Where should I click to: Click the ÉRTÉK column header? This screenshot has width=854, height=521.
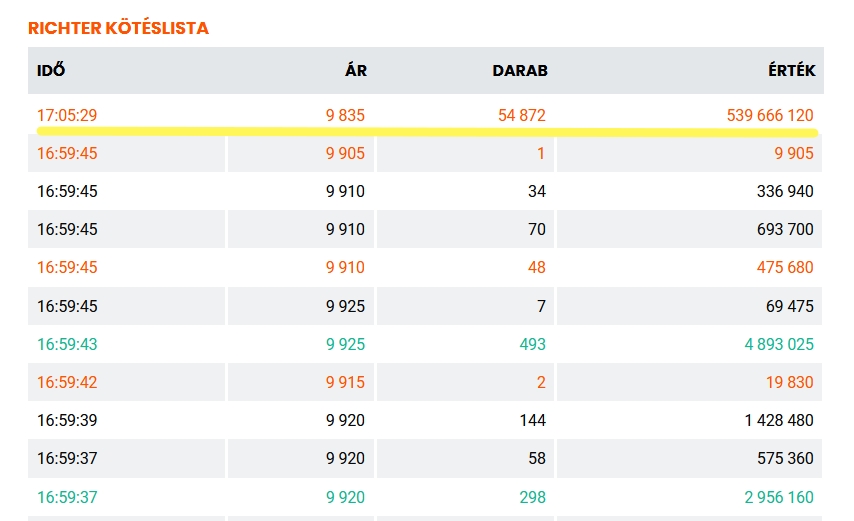pos(794,71)
